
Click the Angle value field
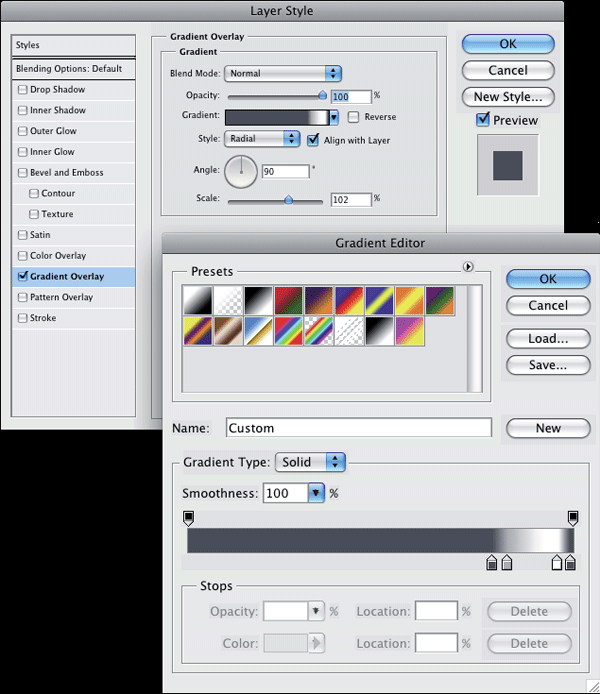tap(285, 171)
